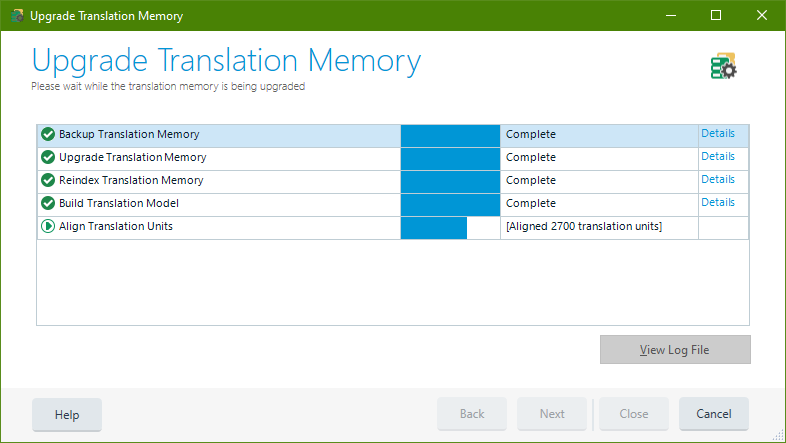Click the translation memory gear icon in header
786x443 pixels.
723,67
